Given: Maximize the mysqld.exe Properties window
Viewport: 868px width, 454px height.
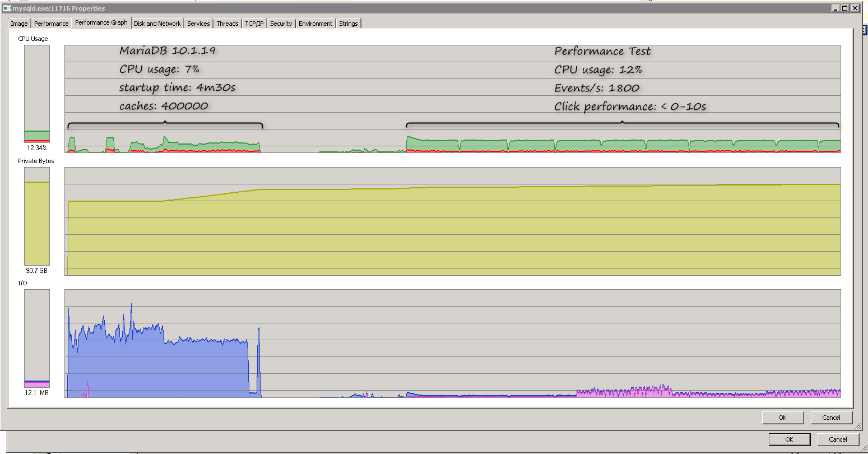Looking at the screenshot, I should click(x=845, y=8).
